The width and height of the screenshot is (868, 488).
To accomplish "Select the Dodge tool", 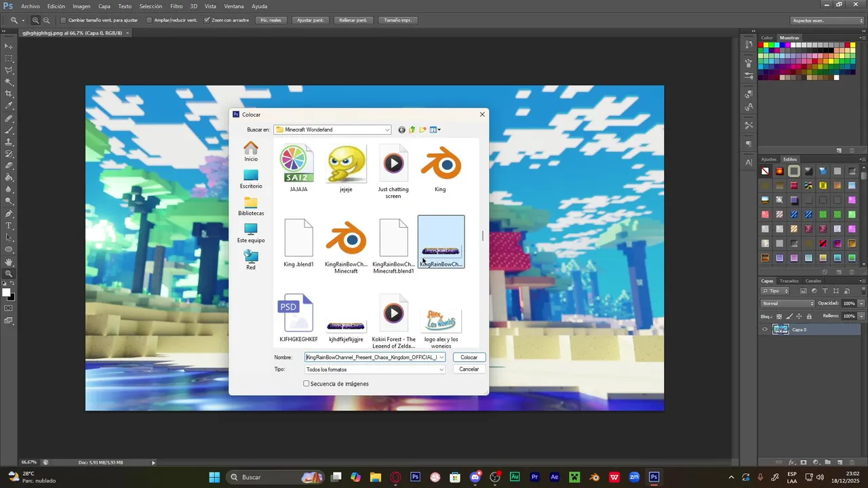I will point(9,201).
